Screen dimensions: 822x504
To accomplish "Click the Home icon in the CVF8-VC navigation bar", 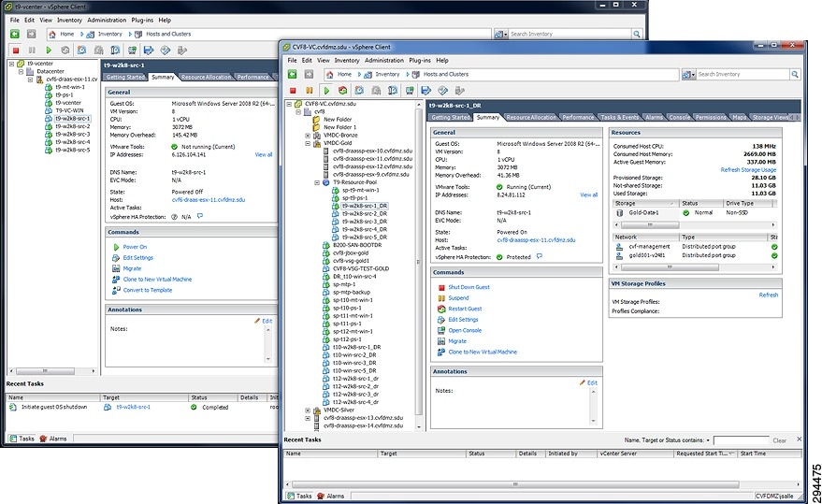I will coord(329,75).
